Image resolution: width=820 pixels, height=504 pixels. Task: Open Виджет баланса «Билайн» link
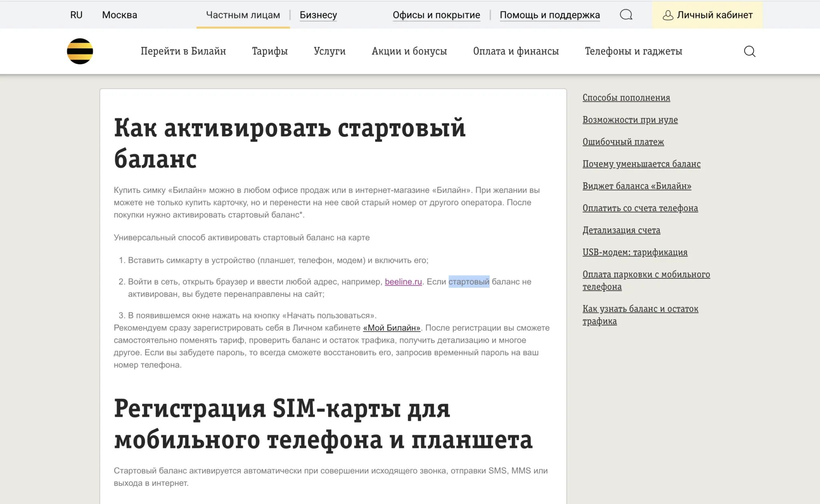637,186
